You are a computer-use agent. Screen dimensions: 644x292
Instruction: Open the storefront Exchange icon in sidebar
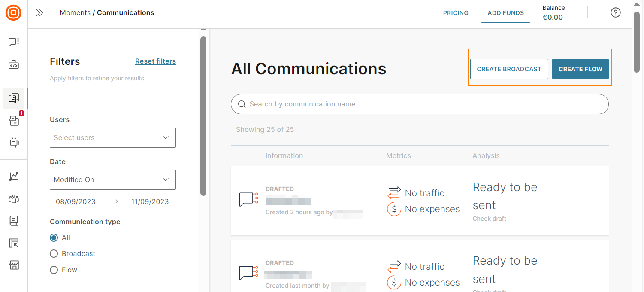(x=14, y=265)
